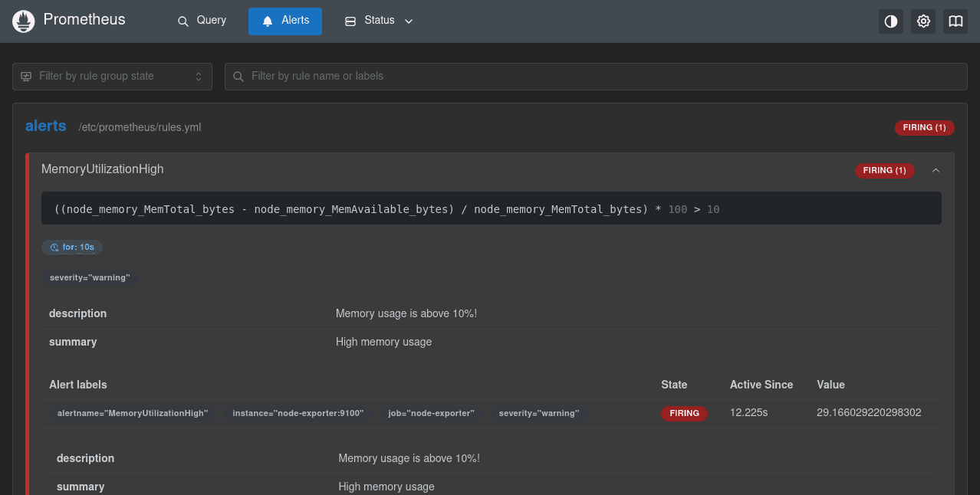Image resolution: width=980 pixels, height=495 pixels.
Task: Click the clock icon in for: 10s badge
Action: click(54, 247)
